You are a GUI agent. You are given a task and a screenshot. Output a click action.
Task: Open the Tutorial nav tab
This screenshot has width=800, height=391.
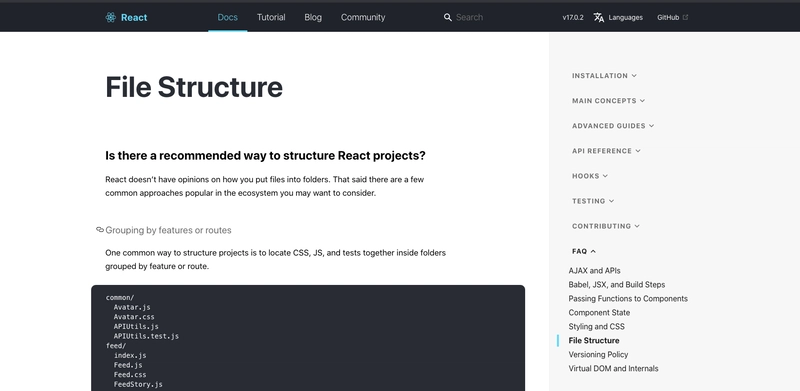coord(271,17)
